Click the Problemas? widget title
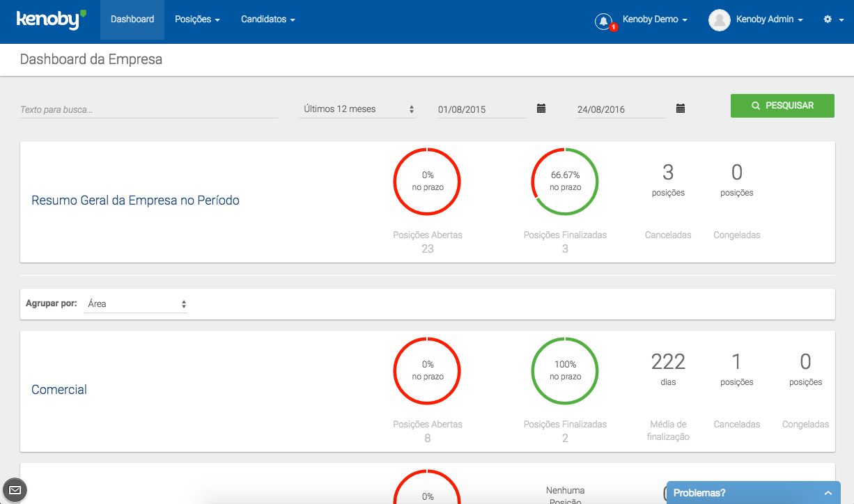The image size is (854, 504). [699, 493]
